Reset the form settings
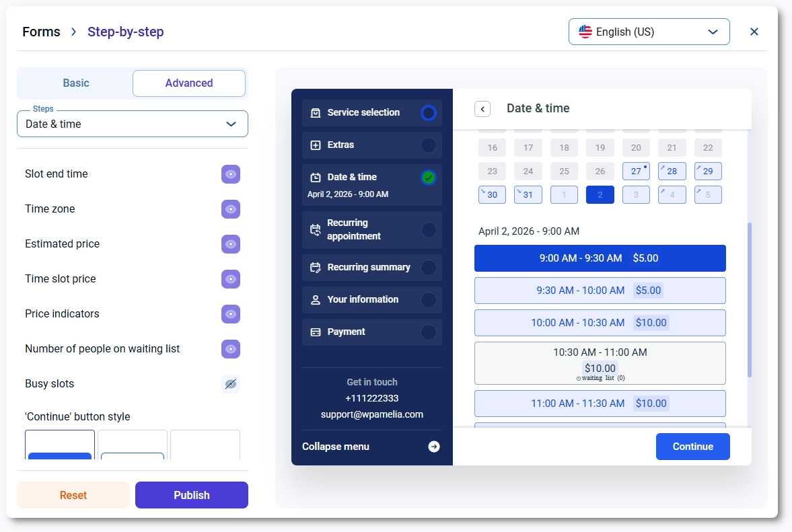Image resolution: width=792 pixels, height=532 pixels. [73, 495]
